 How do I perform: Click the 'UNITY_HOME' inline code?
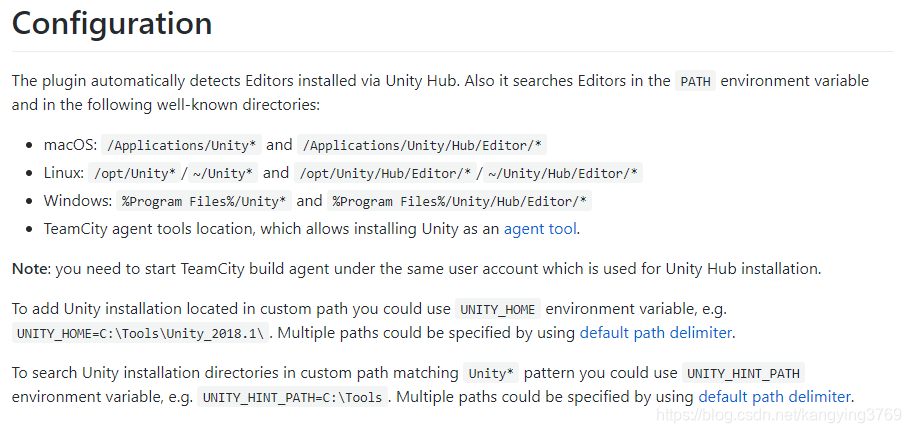tap(498, 310)
